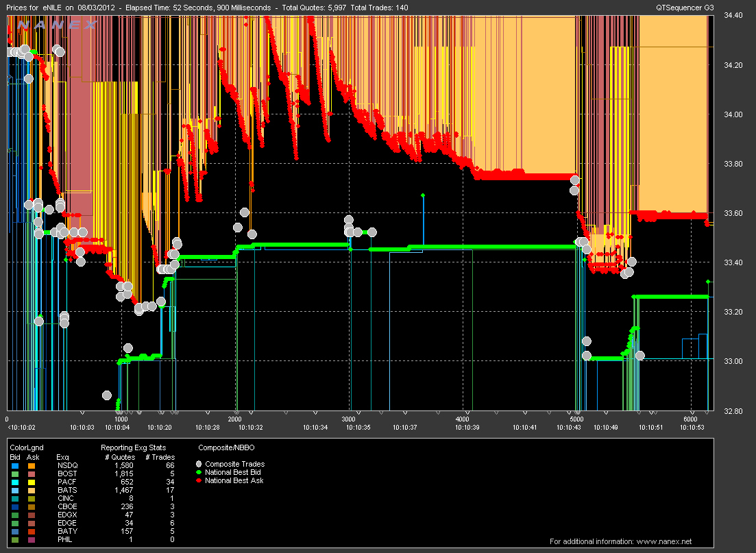756x553 pixels.
Task: Click the BATS quotes value 1,467
Action: click(x=124, y=491)
